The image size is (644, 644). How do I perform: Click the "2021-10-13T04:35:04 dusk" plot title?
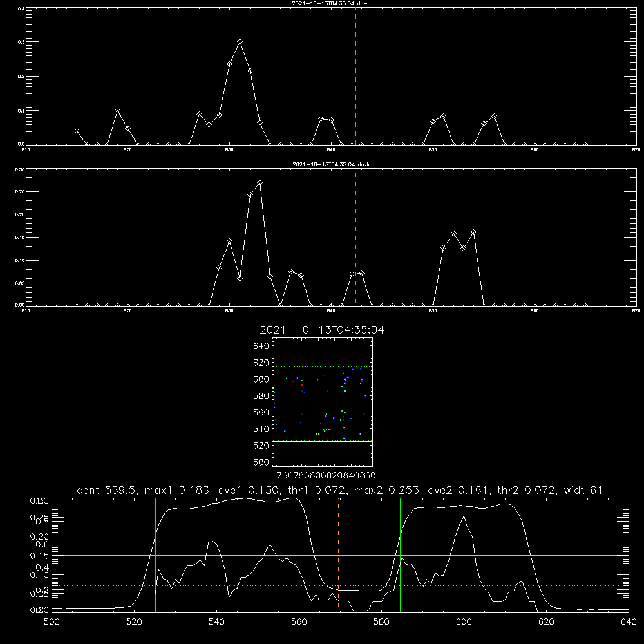(331, 164)
